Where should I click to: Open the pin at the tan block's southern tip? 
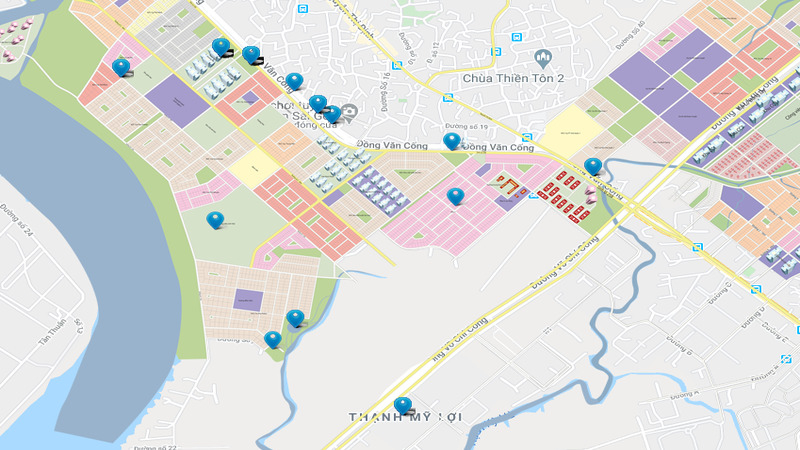(273, 339)
